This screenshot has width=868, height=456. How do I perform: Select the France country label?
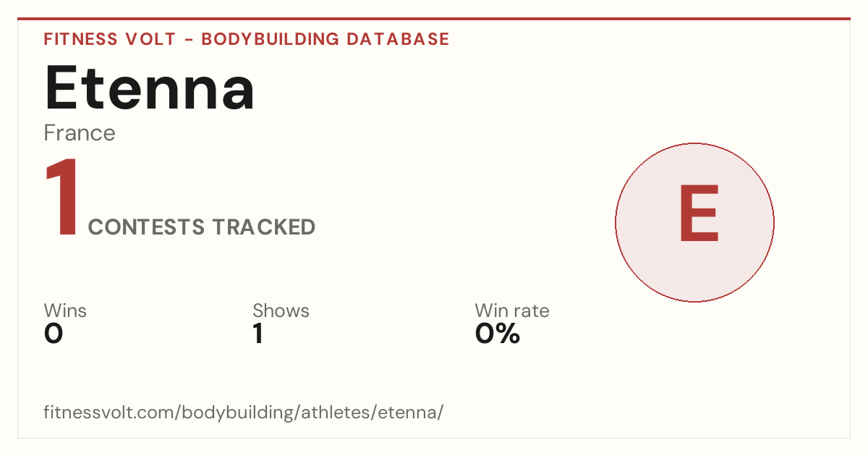pos(80,133)
